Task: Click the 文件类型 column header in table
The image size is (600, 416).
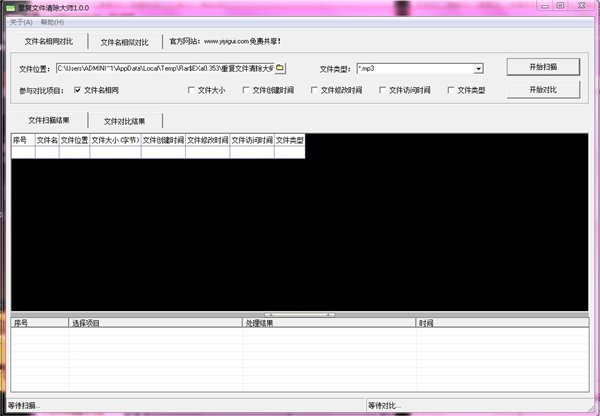Action: click(x=290, y=140)
